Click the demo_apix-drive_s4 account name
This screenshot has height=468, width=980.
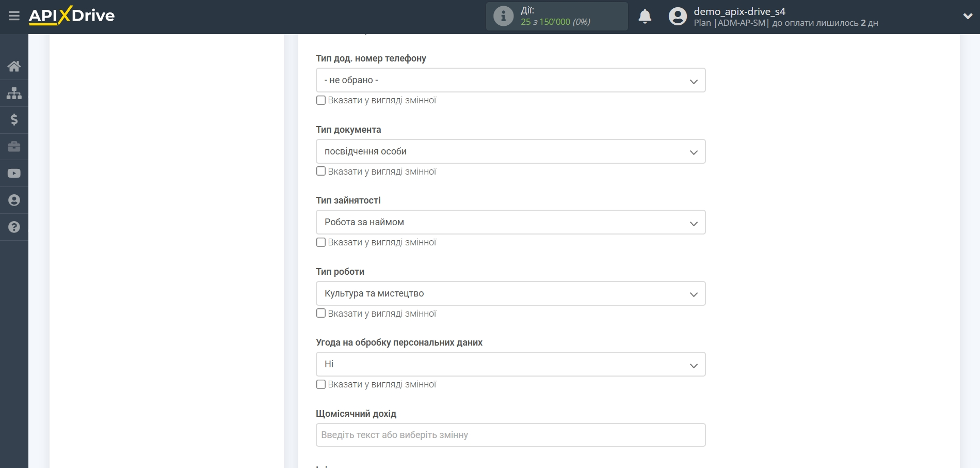(739, 11)
